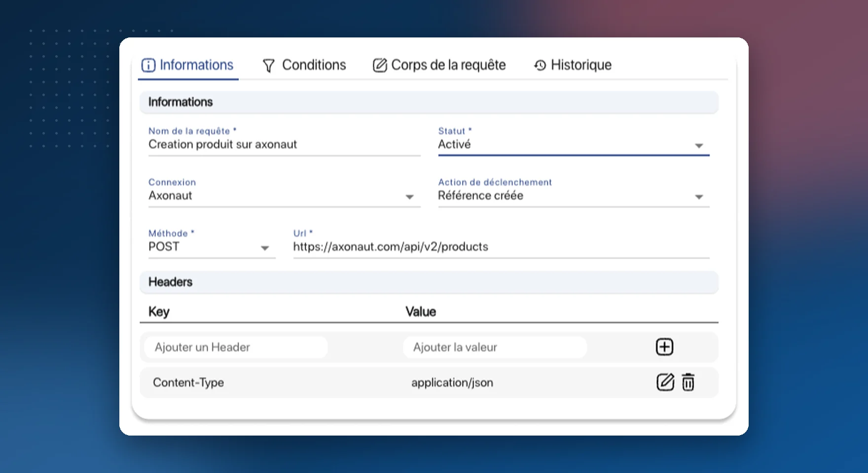Click the clock icon beside Historique

(x=540, y=65)
